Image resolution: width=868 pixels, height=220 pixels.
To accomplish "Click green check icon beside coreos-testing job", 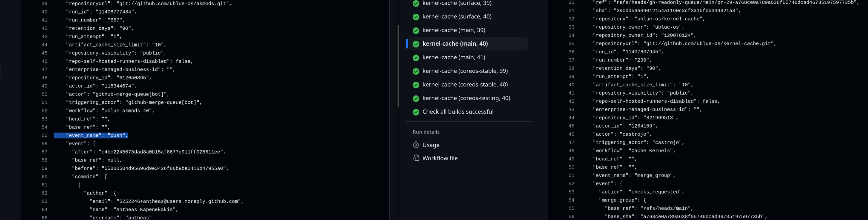I will (x=416, y=98).
